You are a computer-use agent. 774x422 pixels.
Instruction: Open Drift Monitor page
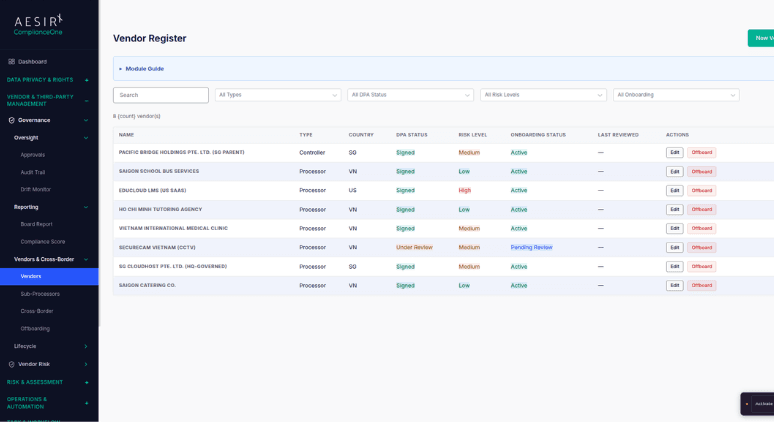tap(36, 190)
